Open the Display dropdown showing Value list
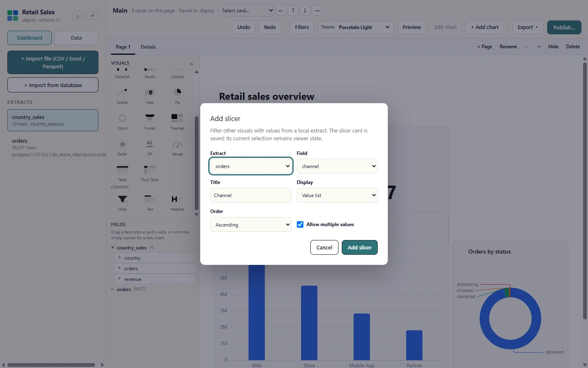This screenshot has height=368, width=588. 337,195
